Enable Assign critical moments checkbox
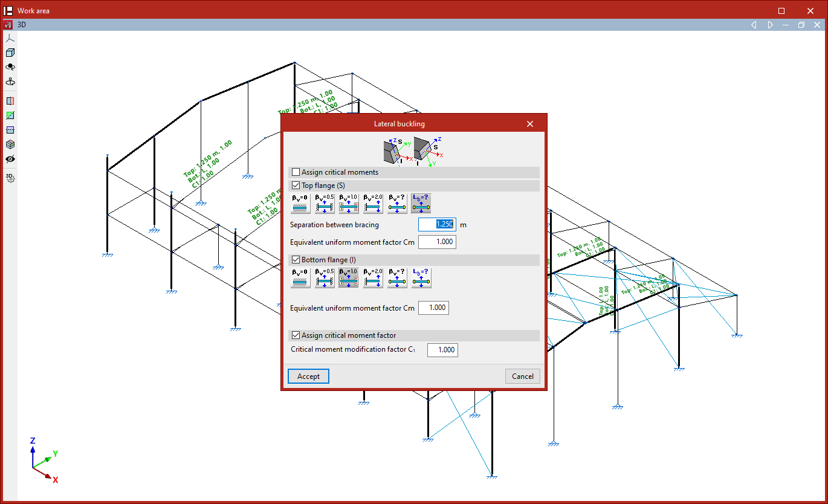 coord(296,172)
